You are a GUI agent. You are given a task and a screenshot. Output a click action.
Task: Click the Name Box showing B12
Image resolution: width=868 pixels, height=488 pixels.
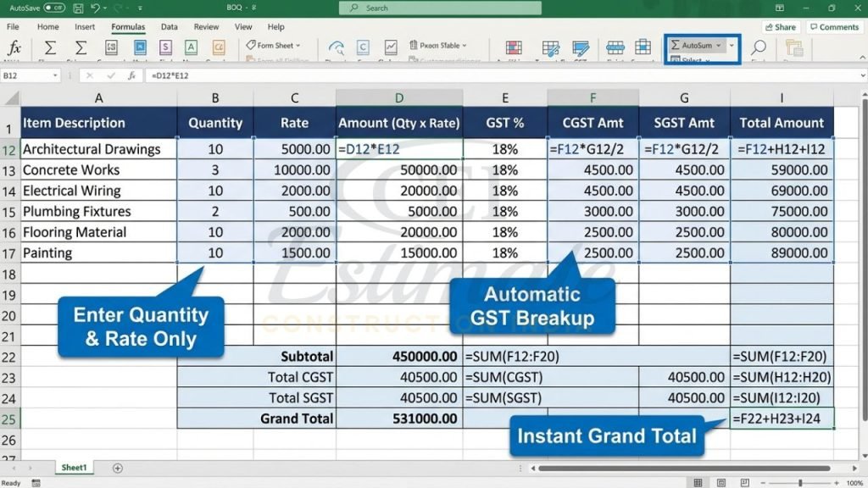[26, 75]
